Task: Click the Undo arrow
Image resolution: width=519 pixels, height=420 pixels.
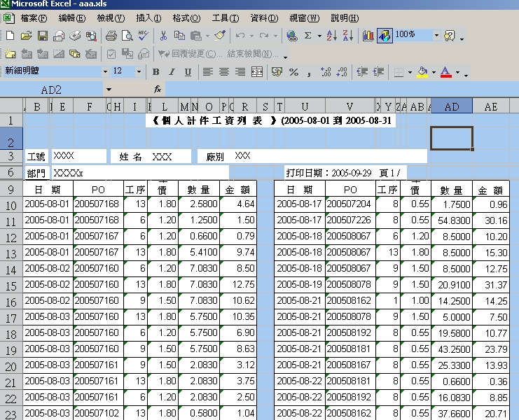Action: pyautogui.click(x=240, y=36)
